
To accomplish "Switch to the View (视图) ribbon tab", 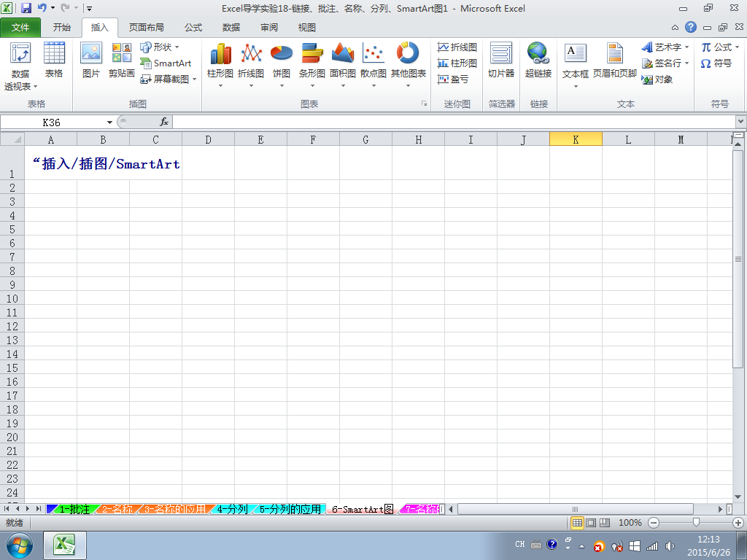I will [307, 28].
